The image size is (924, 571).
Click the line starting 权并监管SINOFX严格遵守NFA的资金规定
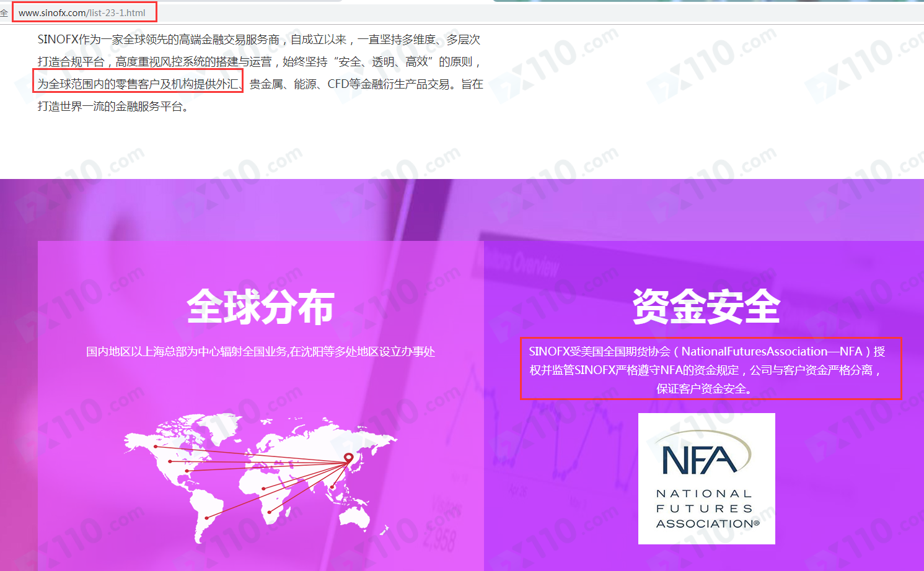click(706, 370)
